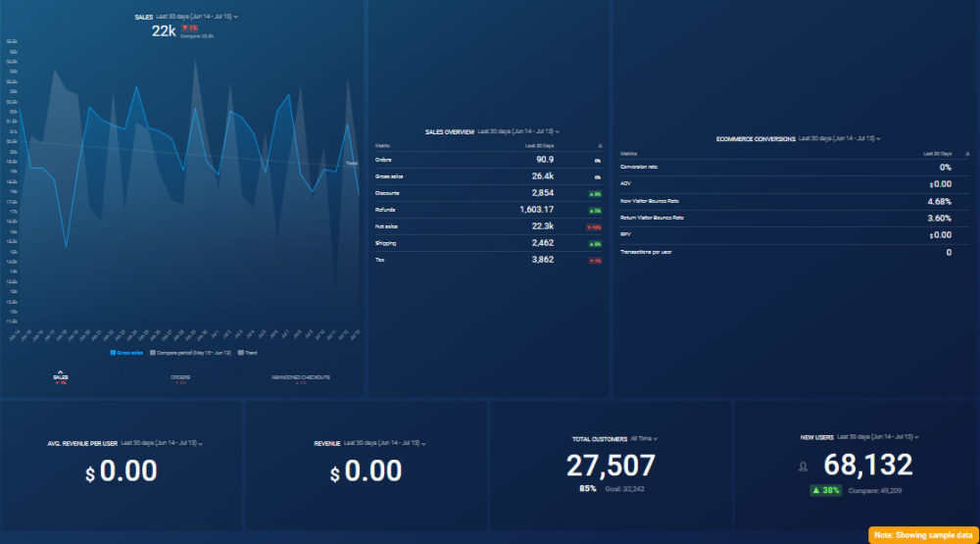Click the green 38% increase badge

pos(826,490)
